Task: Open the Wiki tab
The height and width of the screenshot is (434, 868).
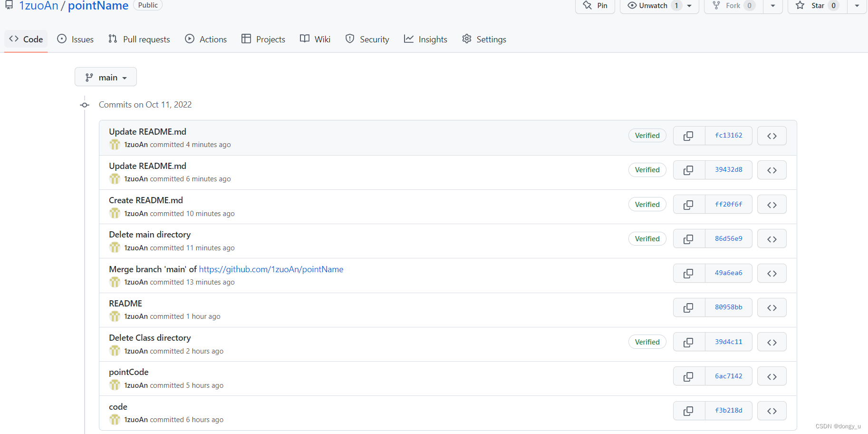Action: coord(315,39)
